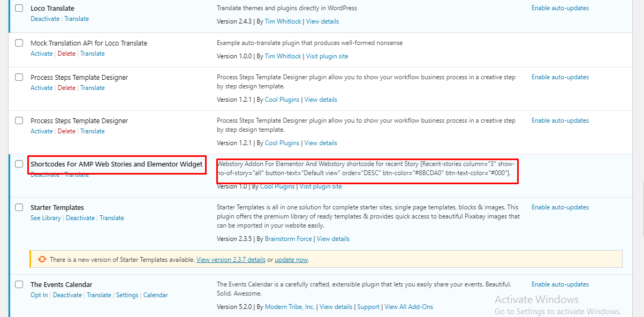The height and width of the screenshot is (317, 644).
Task: Select the Mock Translation API plugin checkbox
Action: [x=19, y=43]
